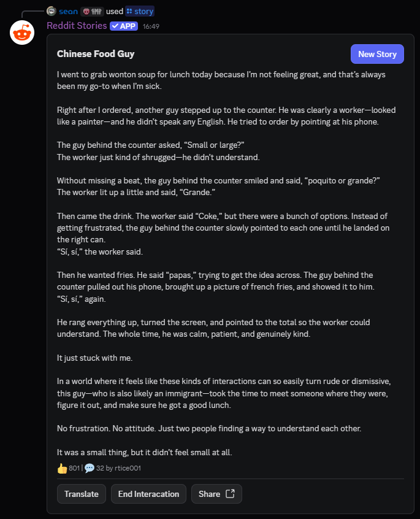Click the thumbs up upvote emoji
This screenshot has height=519, width=420.
62,468
